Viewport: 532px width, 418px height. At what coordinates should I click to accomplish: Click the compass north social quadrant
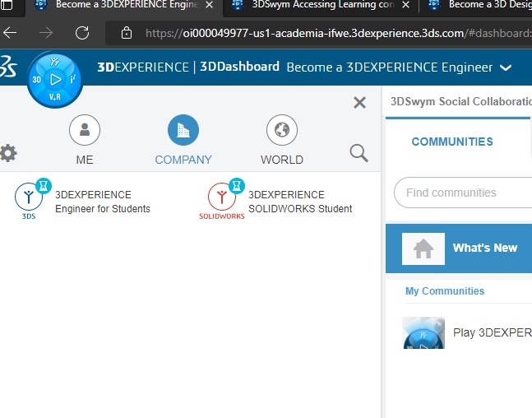[55, 62]
